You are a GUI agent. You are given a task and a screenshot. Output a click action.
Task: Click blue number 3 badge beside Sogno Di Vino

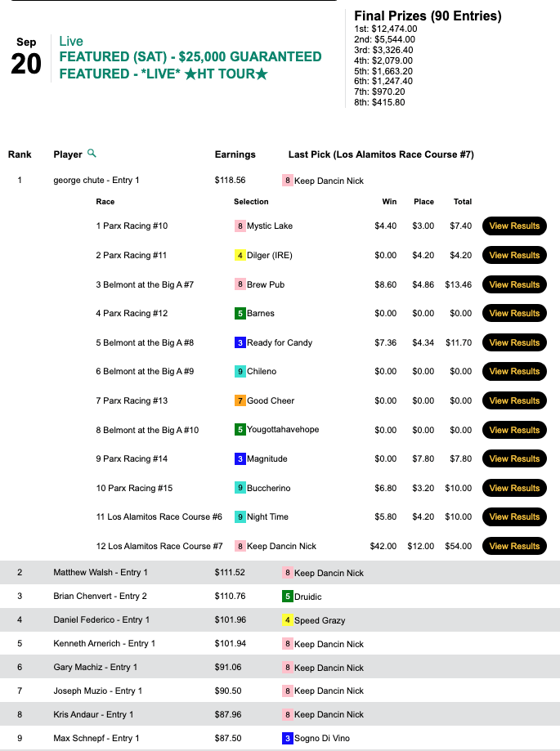(287, 738)
